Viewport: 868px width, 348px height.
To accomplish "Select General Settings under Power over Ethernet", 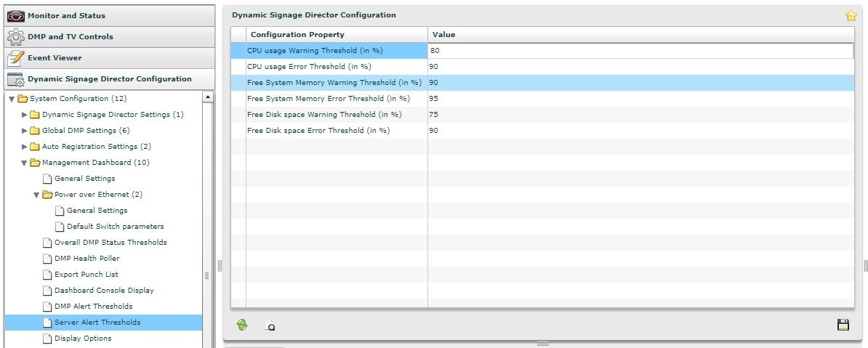I will (97, 211).
